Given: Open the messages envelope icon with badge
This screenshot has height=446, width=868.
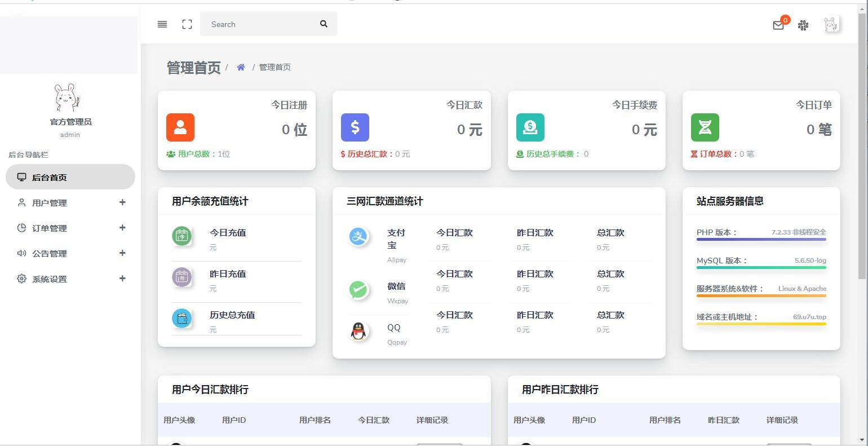Looking at the screenshot, I should (778, 25).
